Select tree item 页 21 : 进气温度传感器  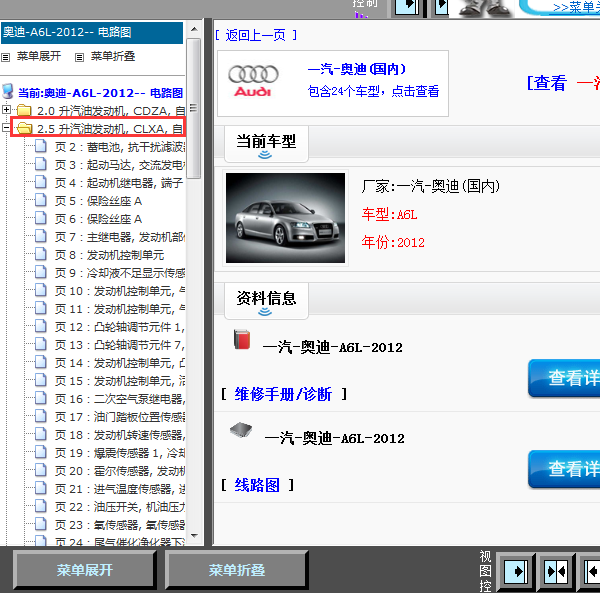pos(120,489)
